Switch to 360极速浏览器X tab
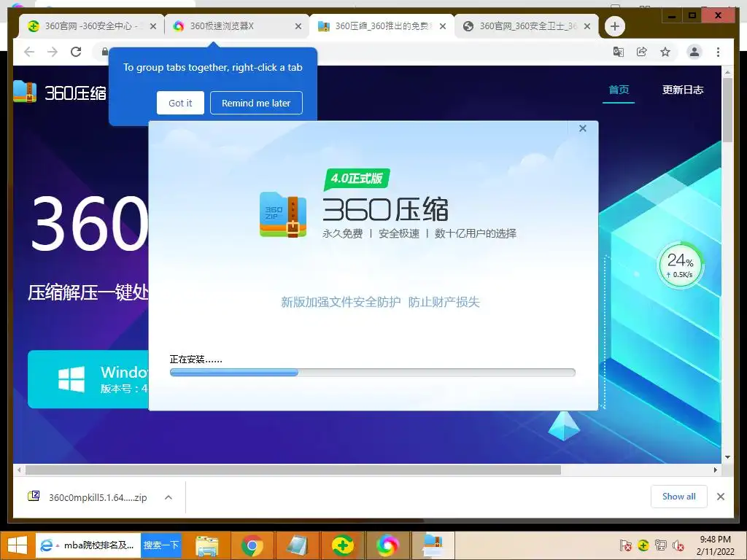 point(236,26)
